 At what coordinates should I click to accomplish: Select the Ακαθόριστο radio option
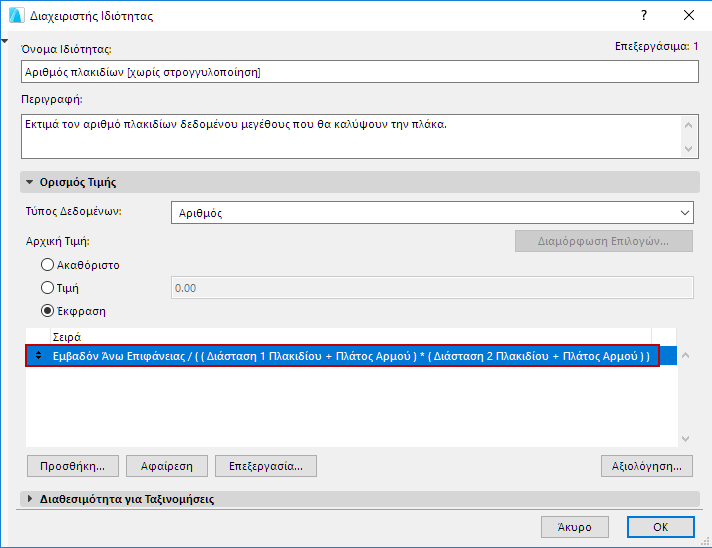click(x=47, y=265)
